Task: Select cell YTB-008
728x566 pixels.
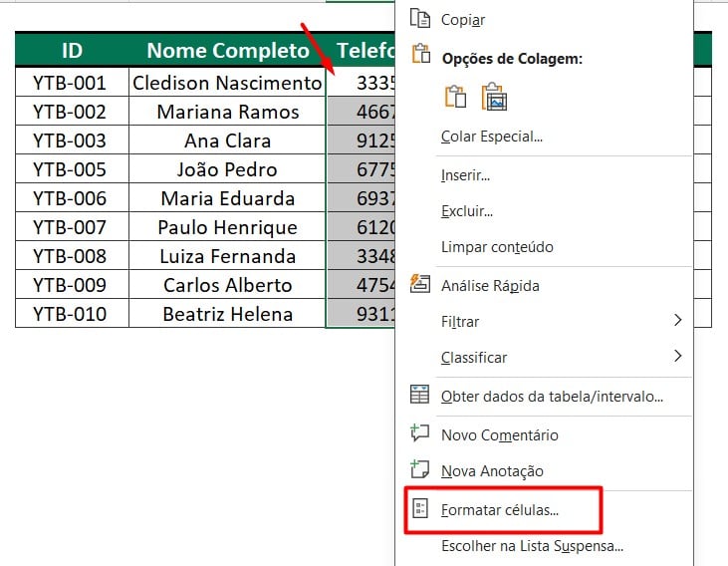Action: pyautogui.click(x=72, y=255)
